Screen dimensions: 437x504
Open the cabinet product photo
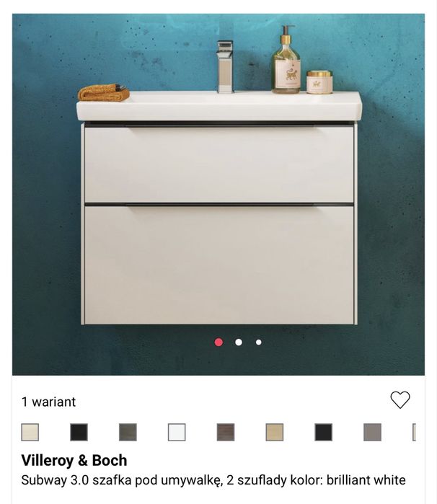[x=218, y=195]
